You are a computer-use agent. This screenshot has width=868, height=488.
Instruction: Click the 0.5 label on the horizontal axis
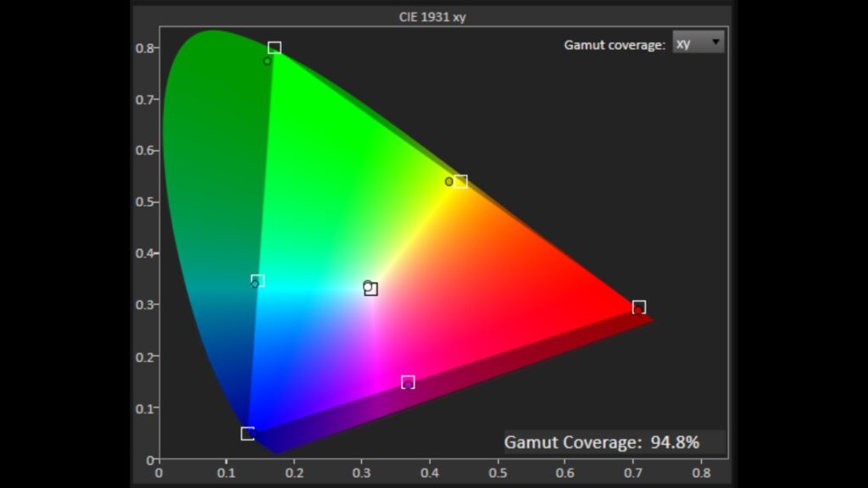pos(498,474)
